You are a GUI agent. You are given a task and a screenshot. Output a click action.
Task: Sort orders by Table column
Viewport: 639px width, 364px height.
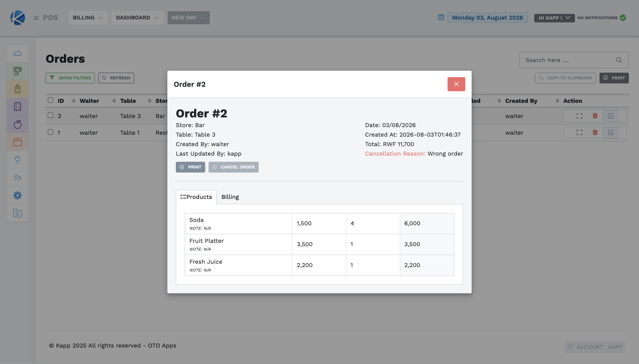coord(149,101)
